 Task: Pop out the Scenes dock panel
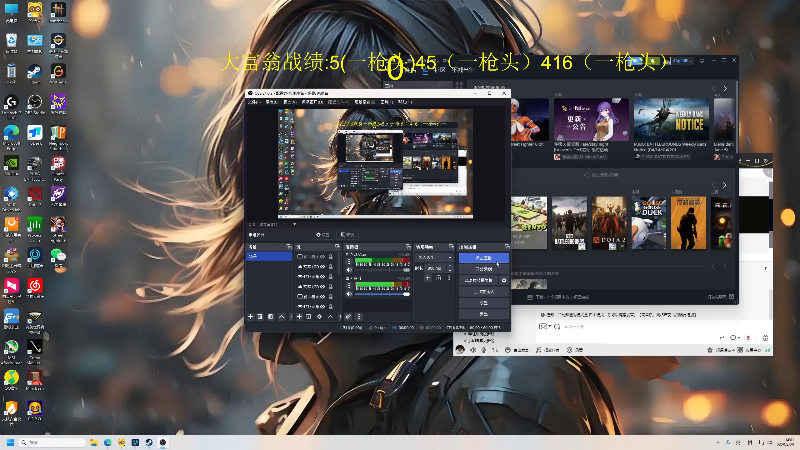point(289,246)
